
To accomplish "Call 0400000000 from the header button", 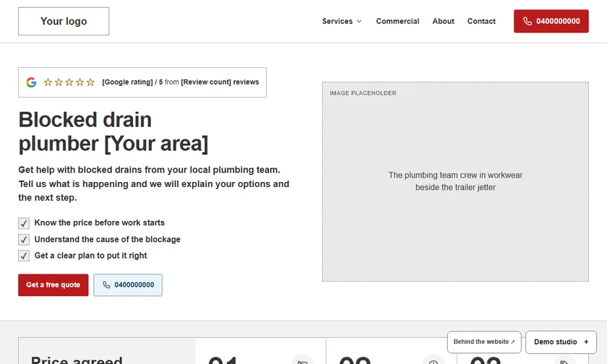I will (x=551, y=21).
